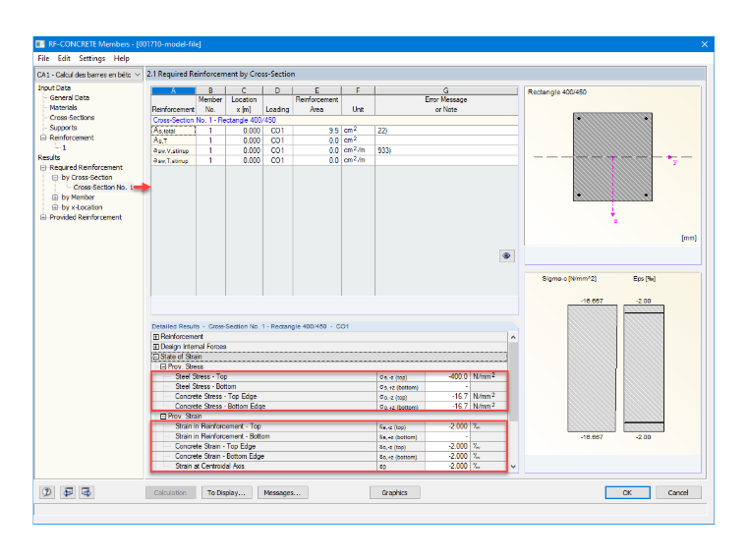Viewport: 747px width, 560px height.
Task: Click scroll up arrow in detailed results
Action: coord(513,337)
